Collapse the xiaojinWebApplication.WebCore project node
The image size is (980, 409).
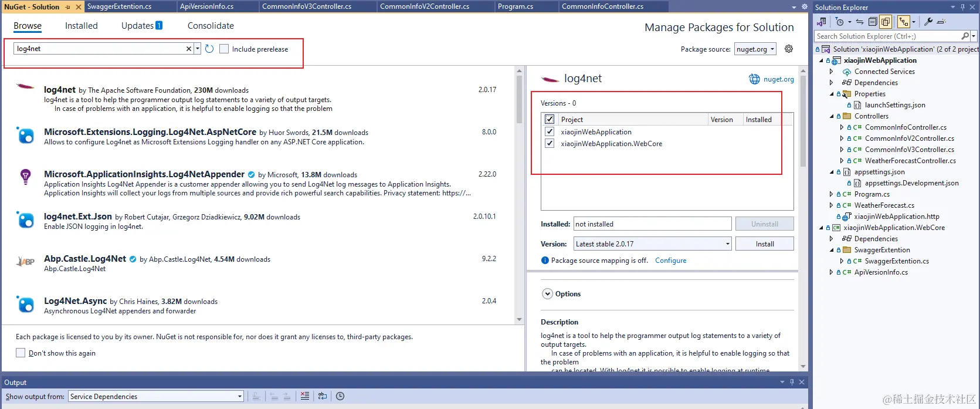(821, 228)
